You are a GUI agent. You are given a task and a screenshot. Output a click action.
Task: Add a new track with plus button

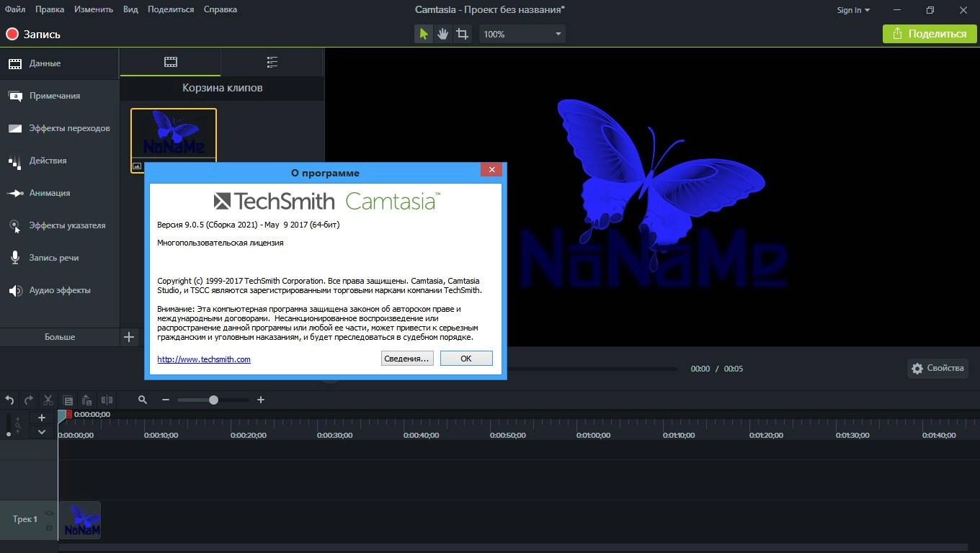pos(42,418)
